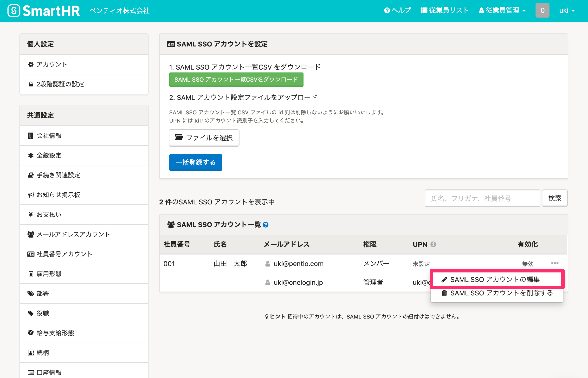Open アカウント settings in sidebar
This screenshot has width=588, height=378.
84,64
